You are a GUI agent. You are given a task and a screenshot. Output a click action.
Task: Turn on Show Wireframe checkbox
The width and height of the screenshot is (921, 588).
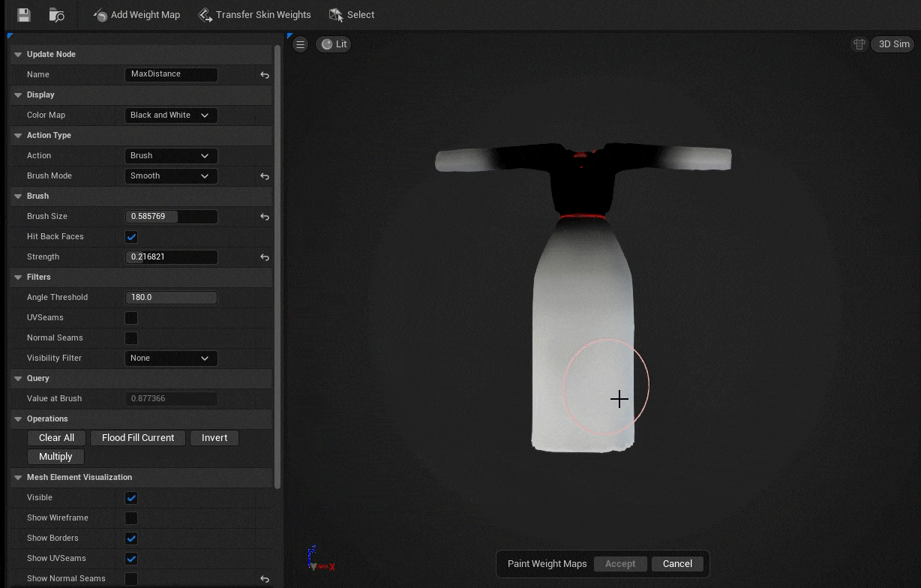tap(131, 518)
